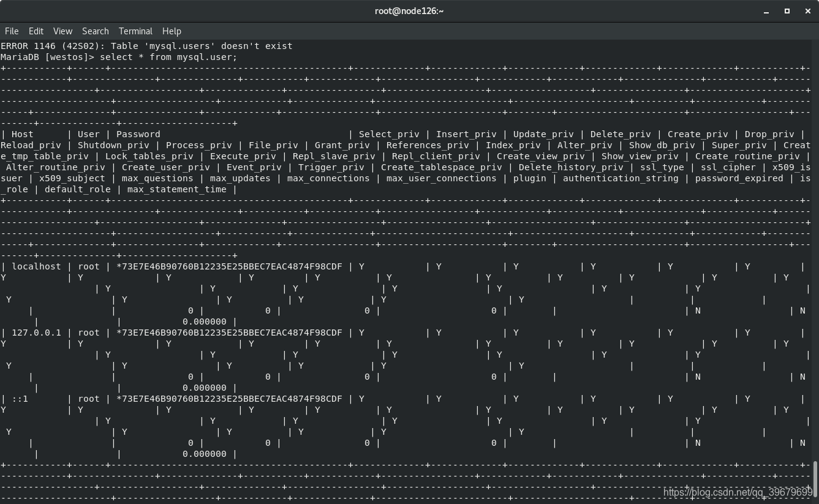819x504 pixels.
Task: Click the 'password_expired' column header
Action: tap(739, 178)
